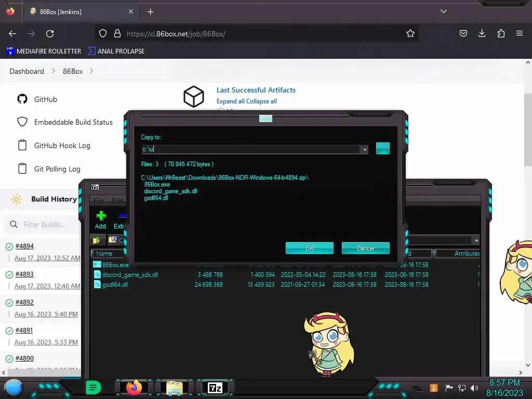The width and height of the screenshot is (532, 399).
Task: Sort by the Name column header
Action: (109, 254)
